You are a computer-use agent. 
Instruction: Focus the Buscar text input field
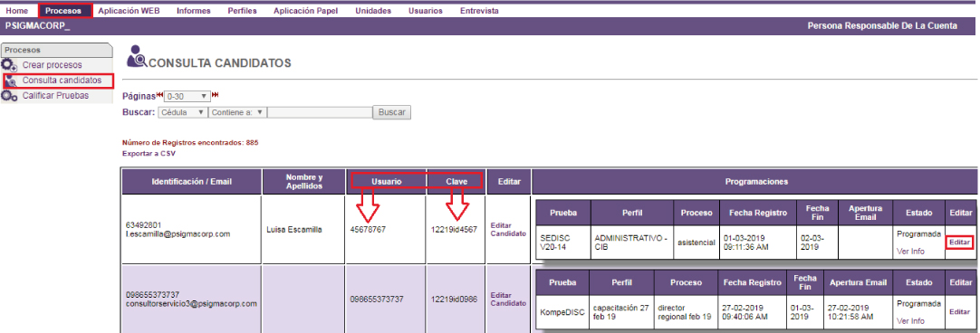click(320, 112)
